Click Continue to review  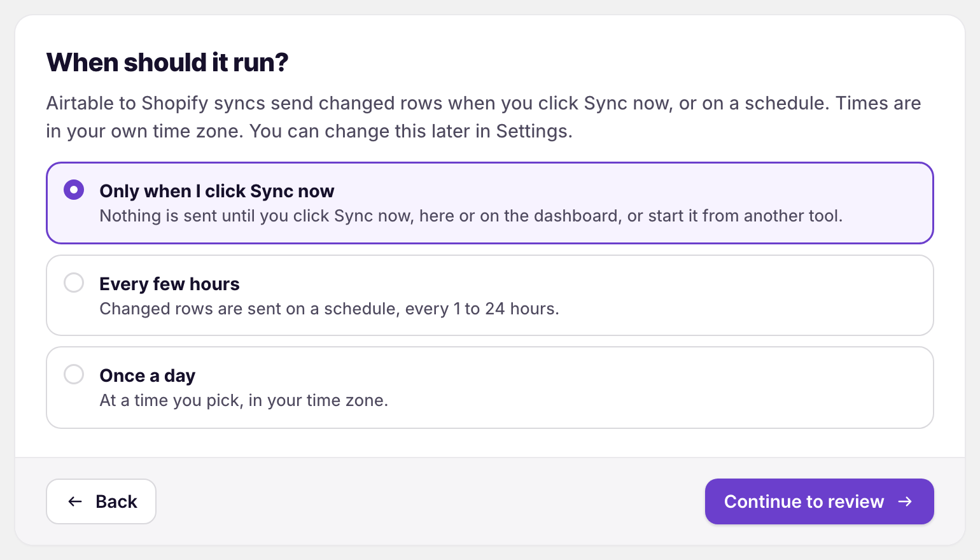(x=819, y=501)
